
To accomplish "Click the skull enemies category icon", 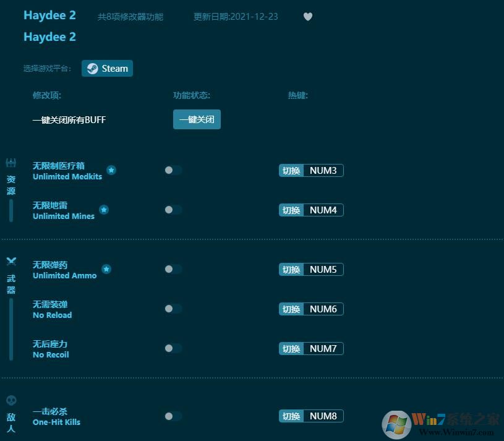I will 11,401.
